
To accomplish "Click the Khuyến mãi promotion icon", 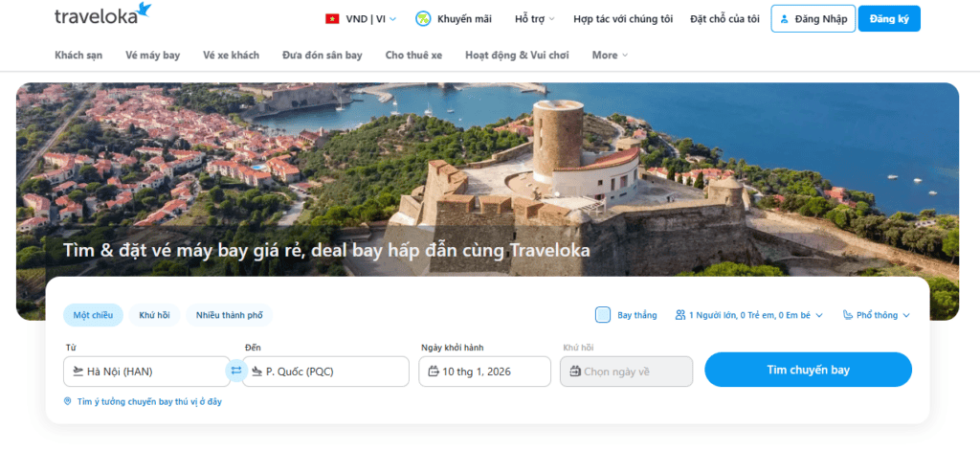I will tap(423, 19).
